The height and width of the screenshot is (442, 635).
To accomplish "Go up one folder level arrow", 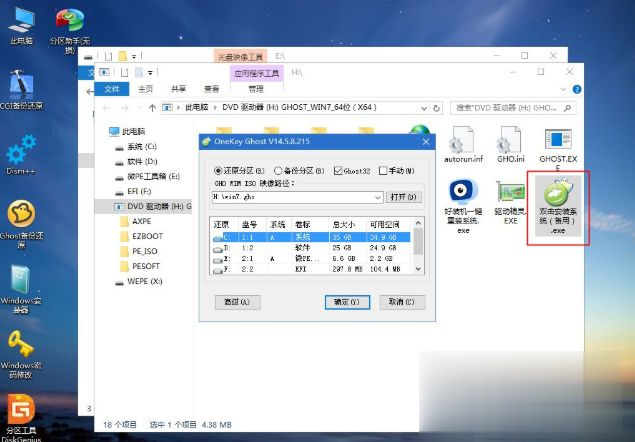I will (152, 108).
